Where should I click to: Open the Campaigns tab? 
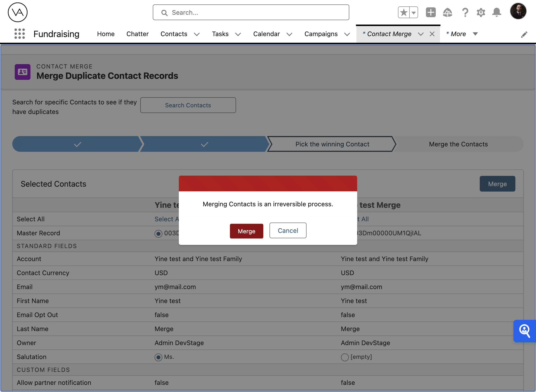[321, 34]
